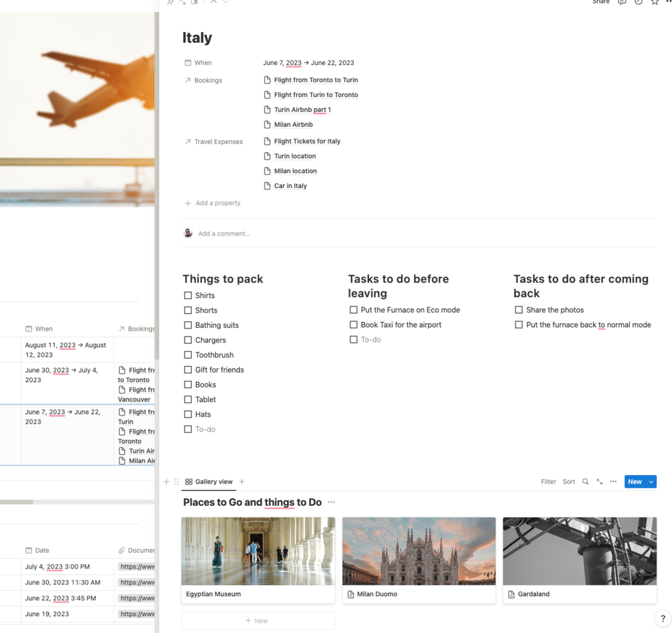Select the Gallery view tab
The width and height of the screenshot is (672, 633).
(x=209, y=482)
